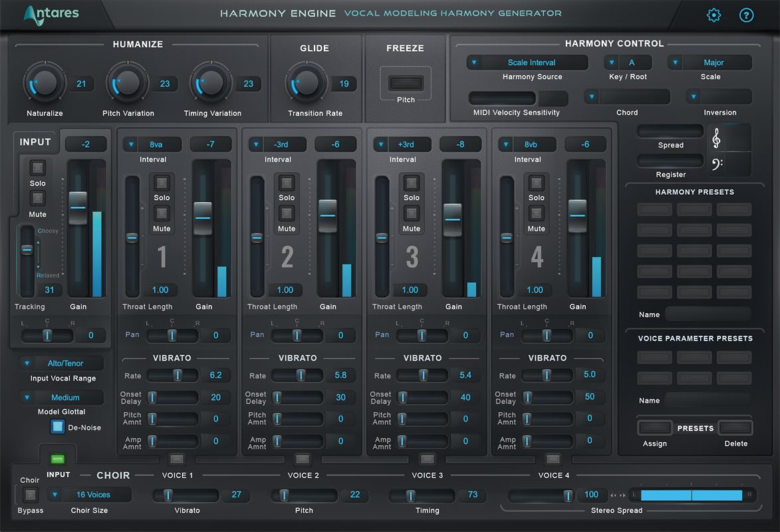Open the Scale dropdown showing Major
Image resolution: width=780 pixels, height=532 pixels.
click(x=710, y=63)
